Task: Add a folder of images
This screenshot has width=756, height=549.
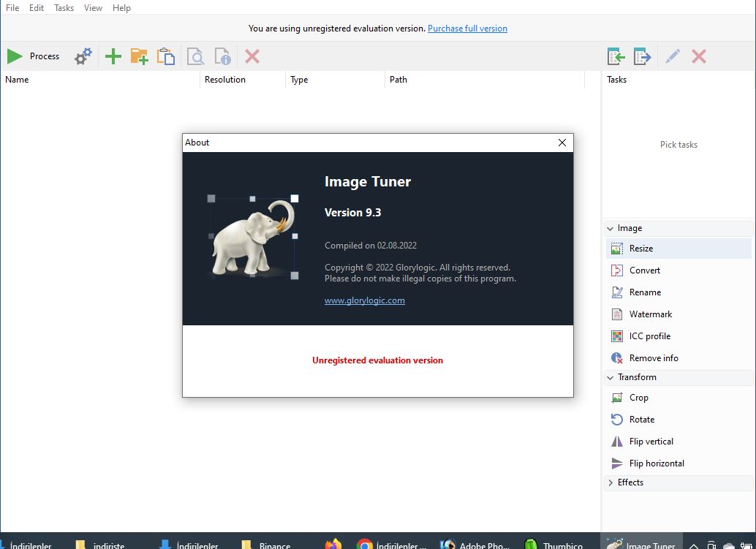Action: 140,56
